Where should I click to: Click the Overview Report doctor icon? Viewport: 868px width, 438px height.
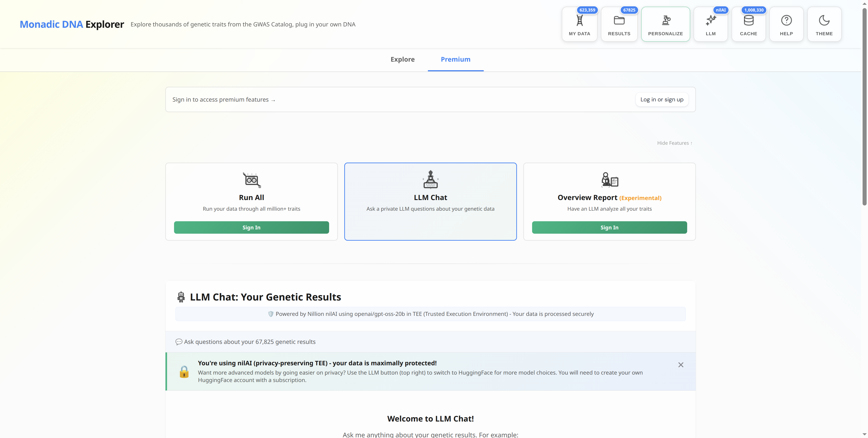609,180
